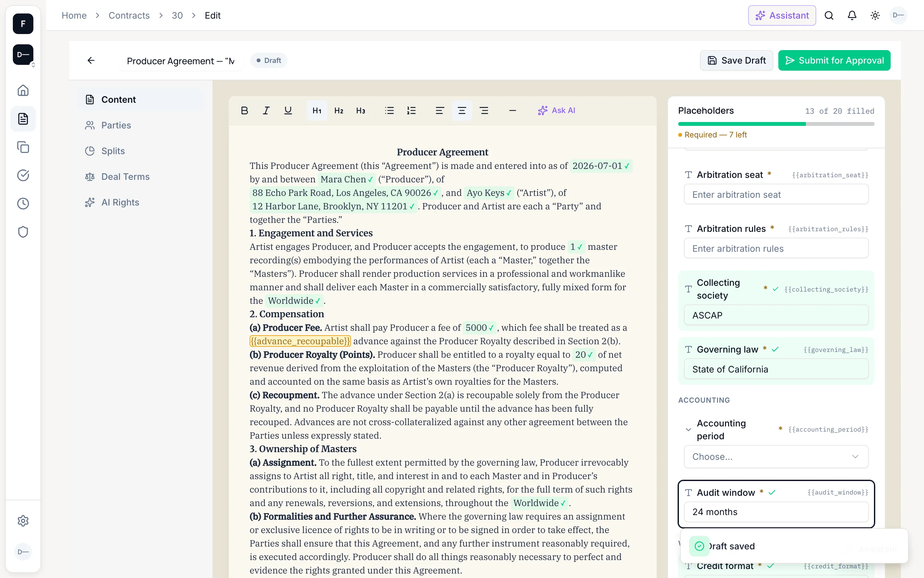The image size is (924, 578).
Task: Open the AI Rights section
Action: [x=141, y=202]
